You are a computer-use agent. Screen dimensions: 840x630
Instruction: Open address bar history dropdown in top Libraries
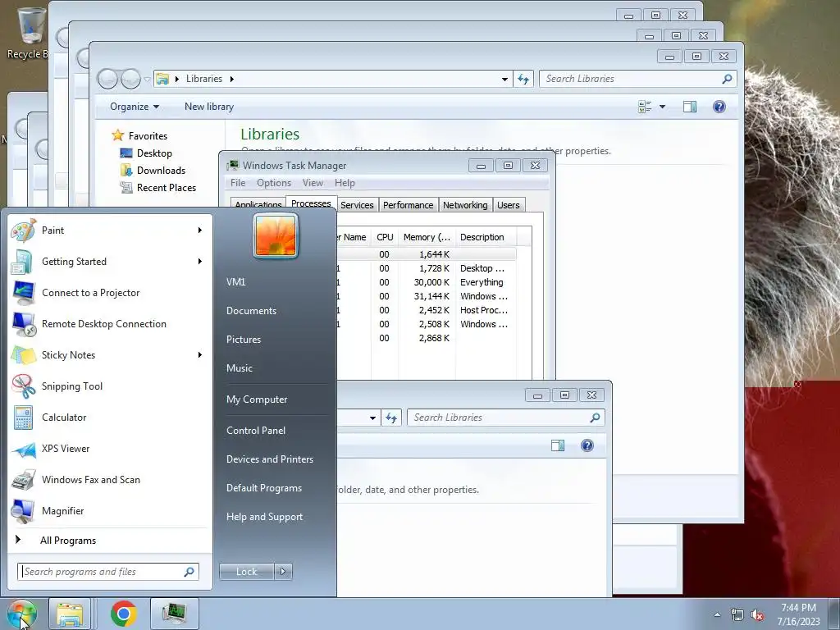504,80
